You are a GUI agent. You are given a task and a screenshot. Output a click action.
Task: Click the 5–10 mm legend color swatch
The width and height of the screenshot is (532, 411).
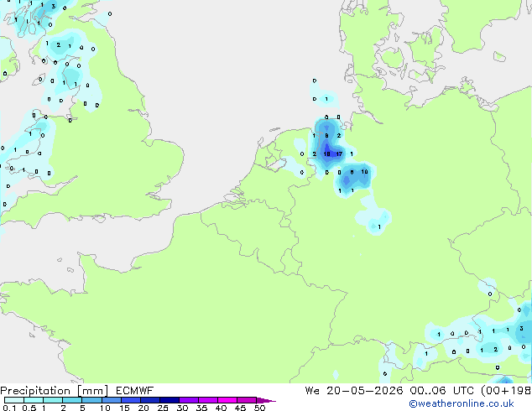pyautogui.click(x=91, y=400)
